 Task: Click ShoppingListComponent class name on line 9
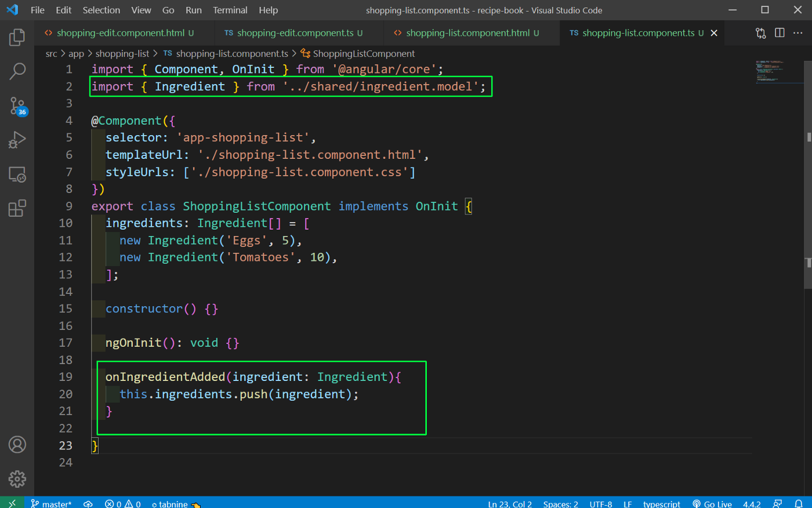[257, 206]
